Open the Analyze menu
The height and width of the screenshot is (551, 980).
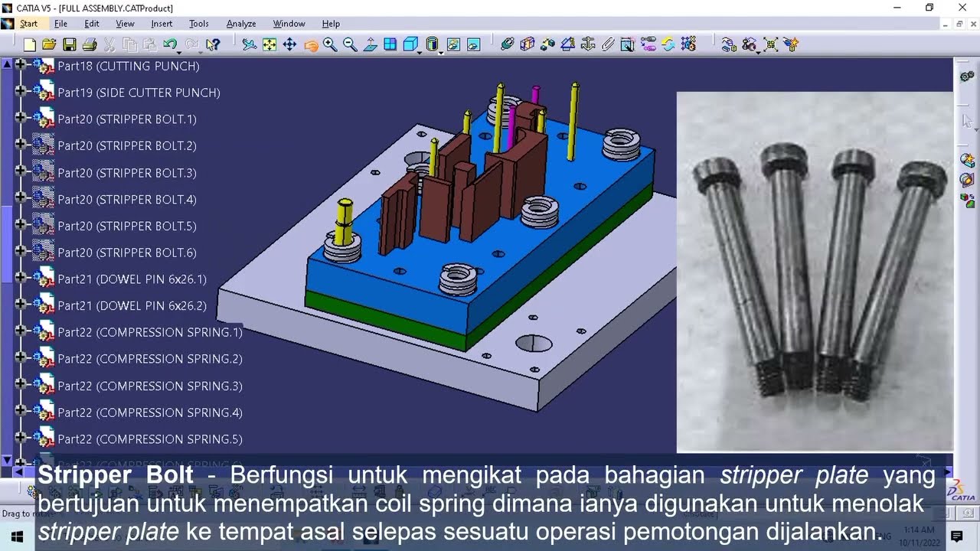click(241, 24)
